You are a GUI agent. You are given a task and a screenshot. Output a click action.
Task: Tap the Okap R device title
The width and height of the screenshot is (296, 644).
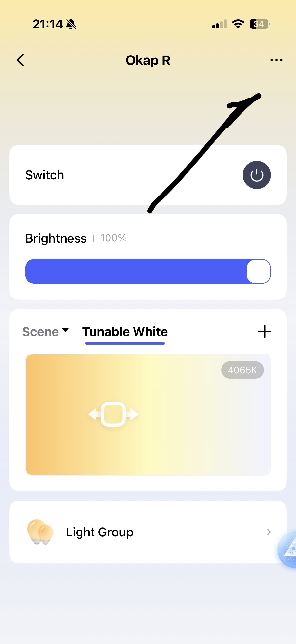[148, 60]
